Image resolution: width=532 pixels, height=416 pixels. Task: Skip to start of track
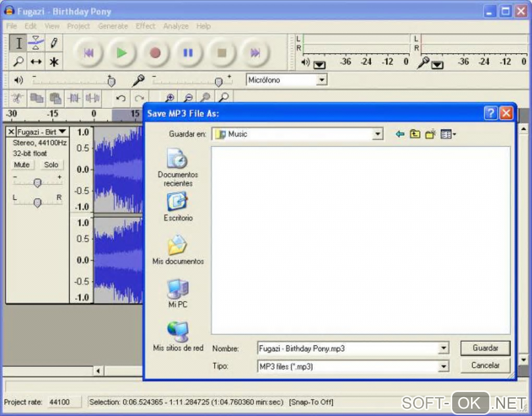(x=88, y=53)
